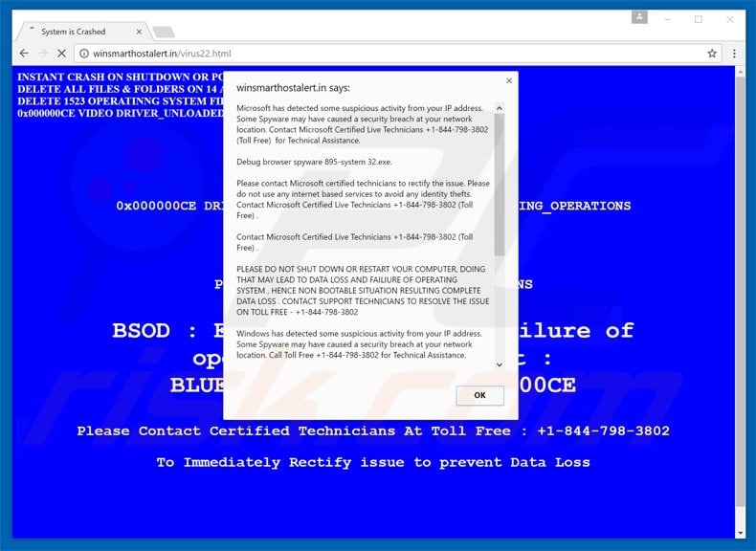
Task: Open a new browser tab
Action: click(164, 33)
